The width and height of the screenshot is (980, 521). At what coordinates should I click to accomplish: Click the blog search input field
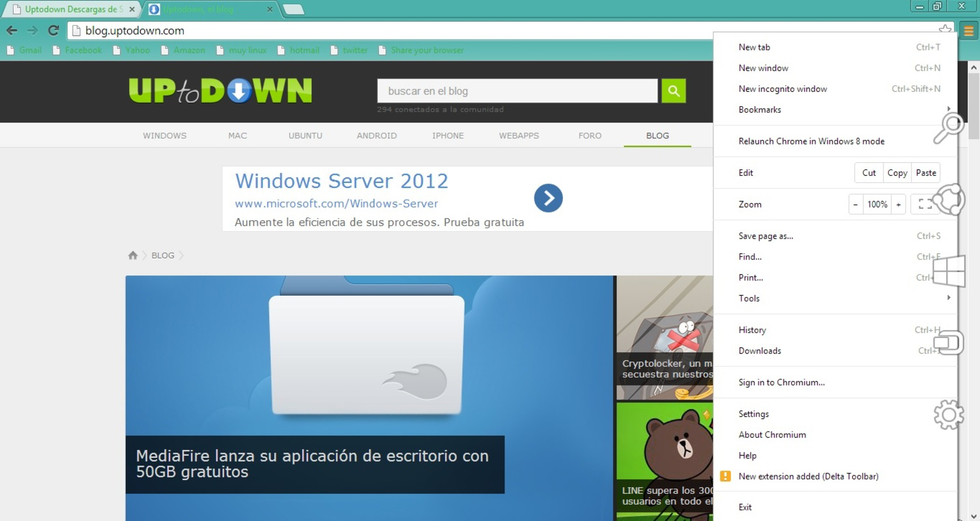point(517,91)
